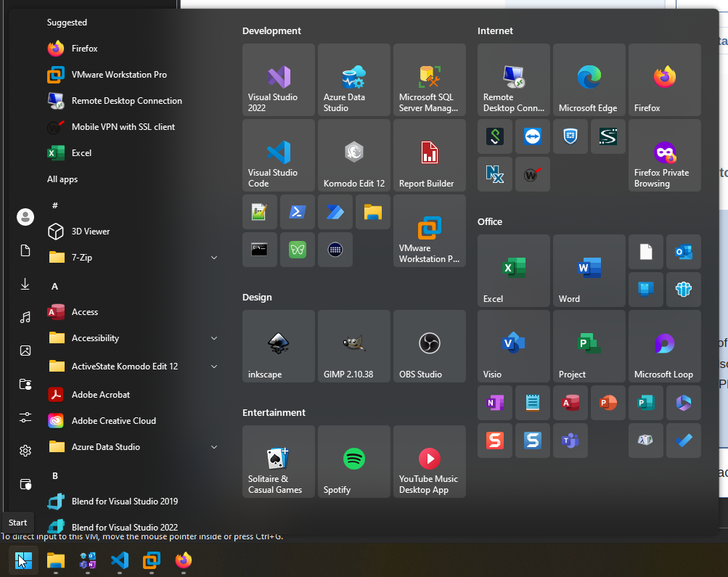Open Documents from the Start sidebar
The height and width of the screenshot is (577, 728).
(25, 250)
